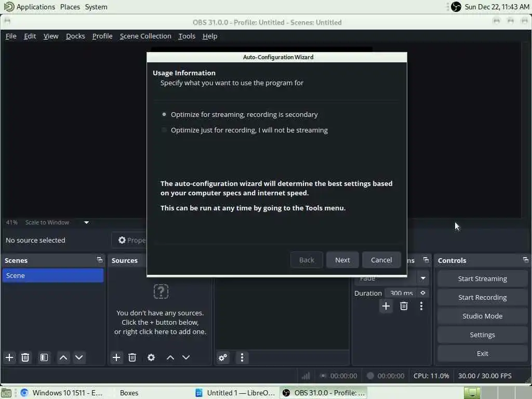Move scene down arrow in Scenes panel
Viewport: 532px width, 399px height.
79,357
